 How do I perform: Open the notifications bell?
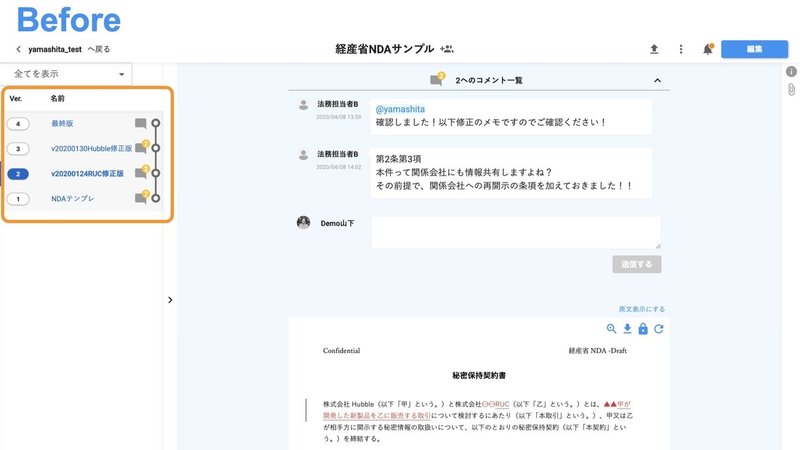click(708, 49)
